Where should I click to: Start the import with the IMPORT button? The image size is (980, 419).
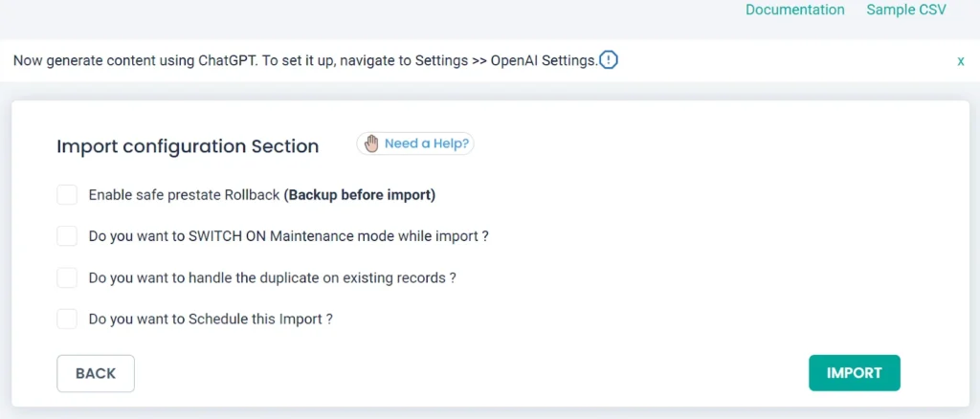coord(854,373)
